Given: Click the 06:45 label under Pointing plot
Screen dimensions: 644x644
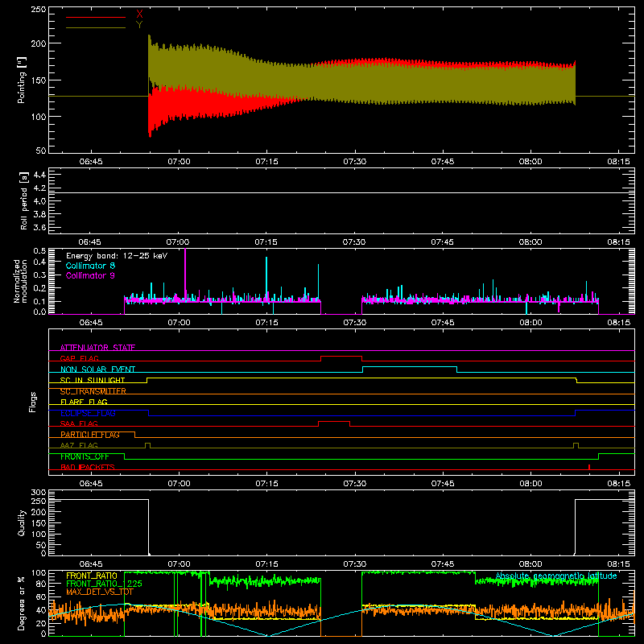Looking at the screenshot, I should (x=91, y=162).
